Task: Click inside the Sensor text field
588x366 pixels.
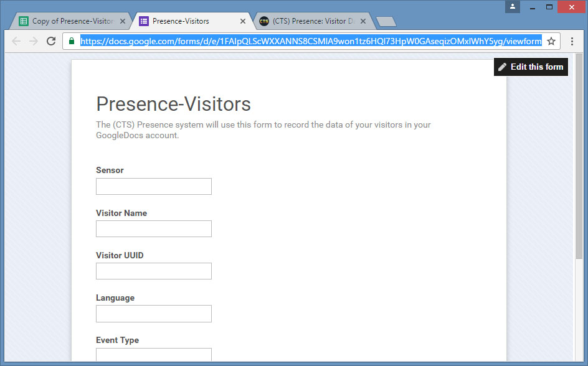Action: click(x=154, y=187)
